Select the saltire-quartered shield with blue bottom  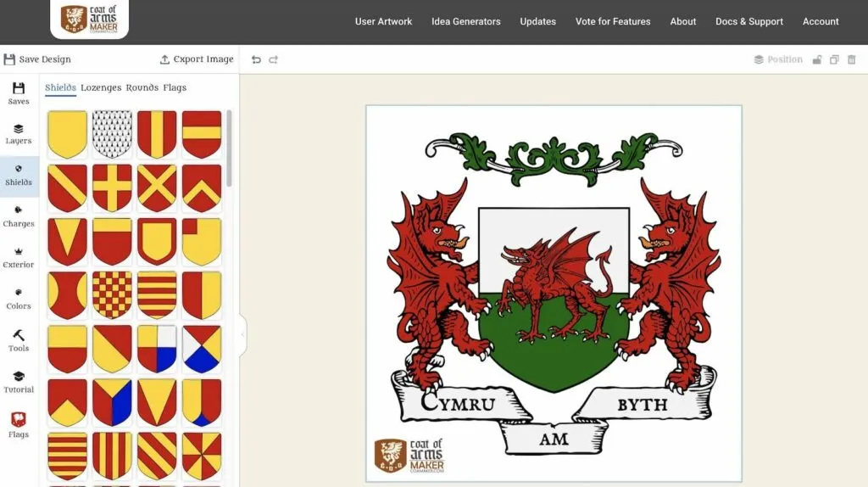pyautogui.click(x=202, y=349)
